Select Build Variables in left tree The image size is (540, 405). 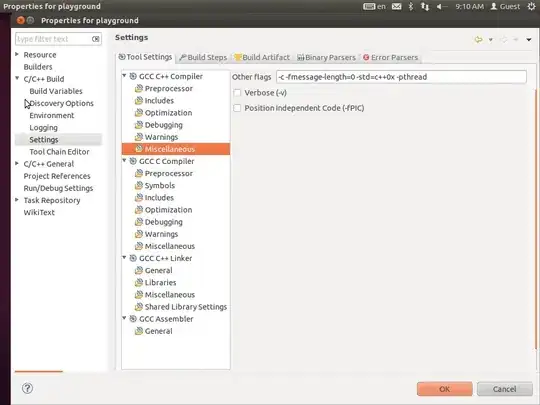pos(56,91)
